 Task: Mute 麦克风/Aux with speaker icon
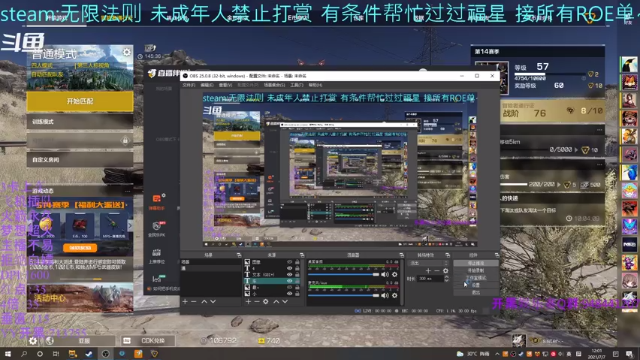(x=385, y=296)
